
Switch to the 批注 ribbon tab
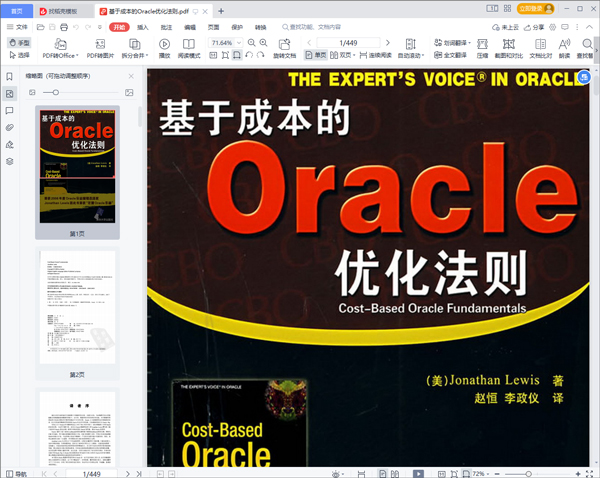tap(166, 27)
